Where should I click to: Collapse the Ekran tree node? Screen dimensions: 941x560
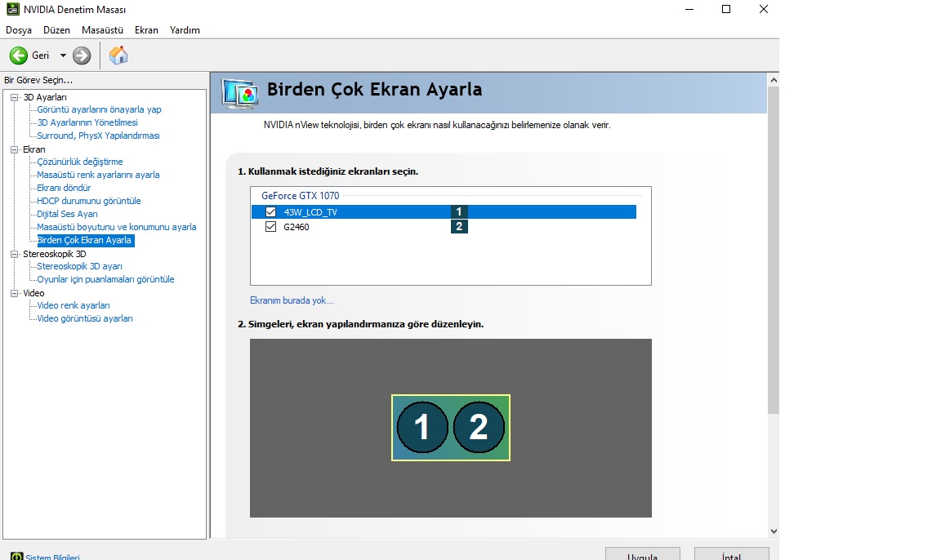15,149
